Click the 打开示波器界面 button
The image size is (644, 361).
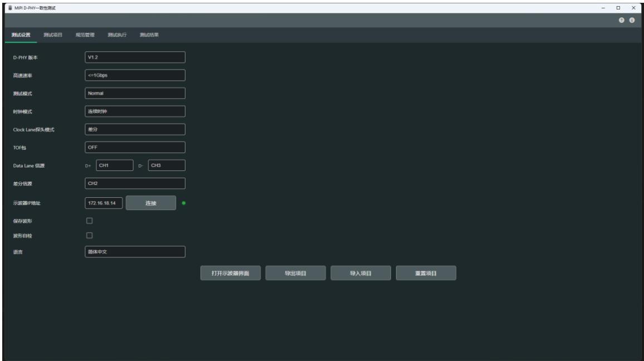click(x=231, y=273)
